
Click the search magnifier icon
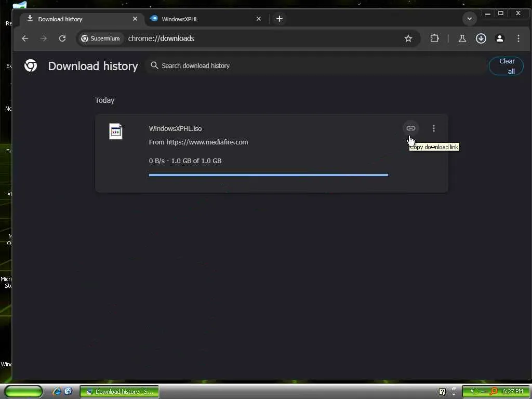pos(154,65)
